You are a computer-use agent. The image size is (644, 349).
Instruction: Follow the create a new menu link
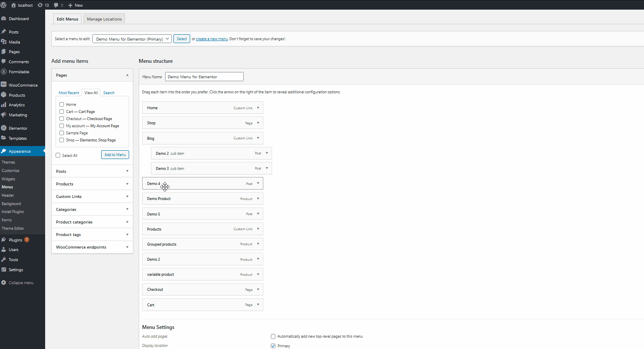(x=212, y=39)
